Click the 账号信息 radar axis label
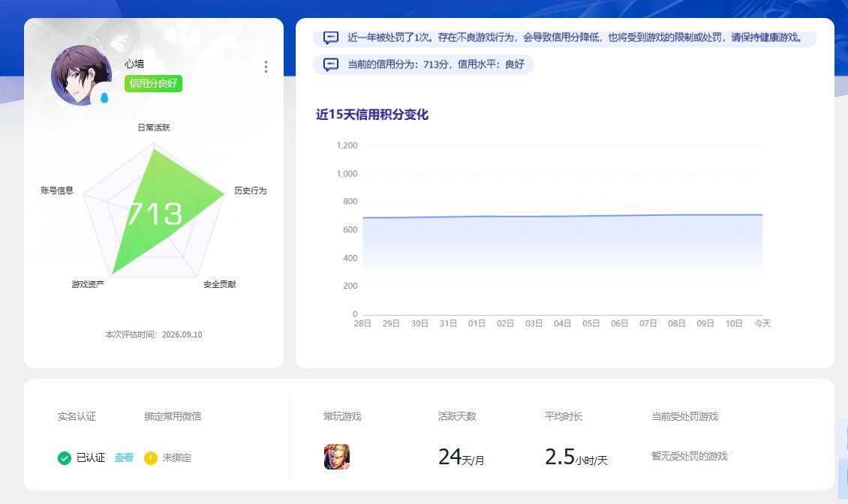Screen dimensions: 848x504 [x=57, y=190]
